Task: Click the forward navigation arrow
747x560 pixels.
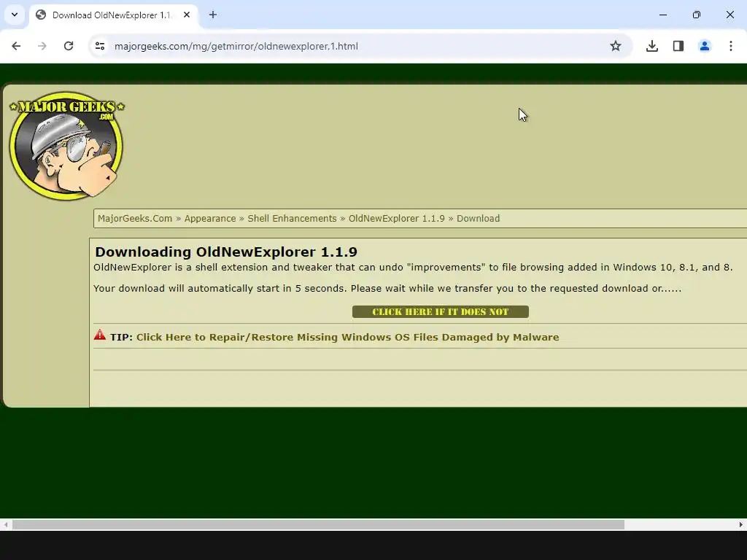Action: [42, 46]
